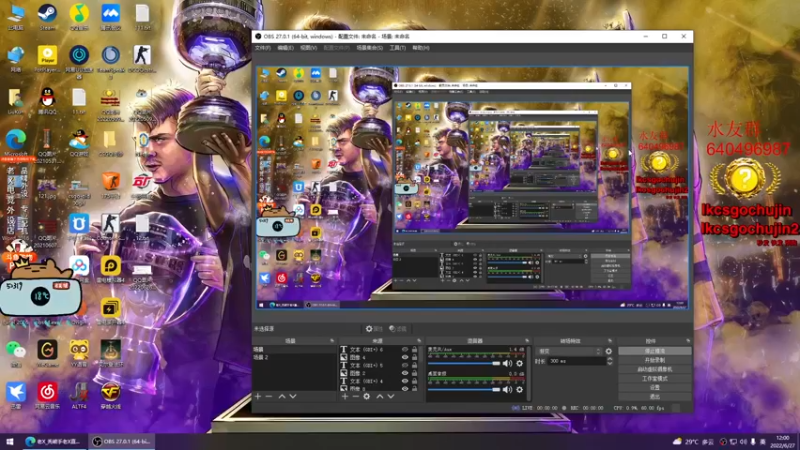
Task: Open 穿越火线 desktop icon
Action: (111, 395)
